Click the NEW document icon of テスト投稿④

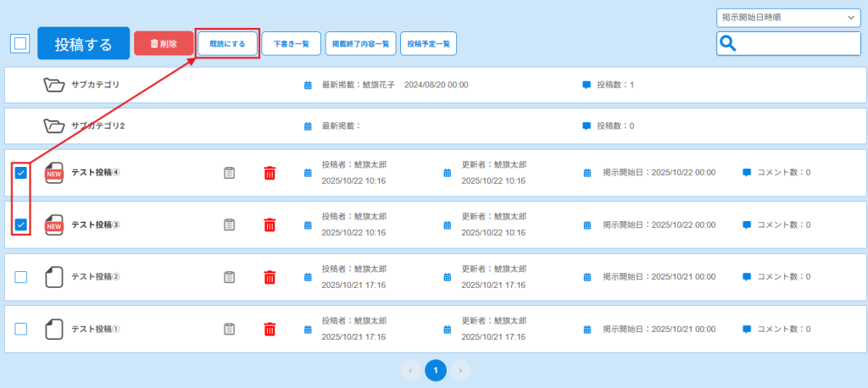click(x=54, y=173)
